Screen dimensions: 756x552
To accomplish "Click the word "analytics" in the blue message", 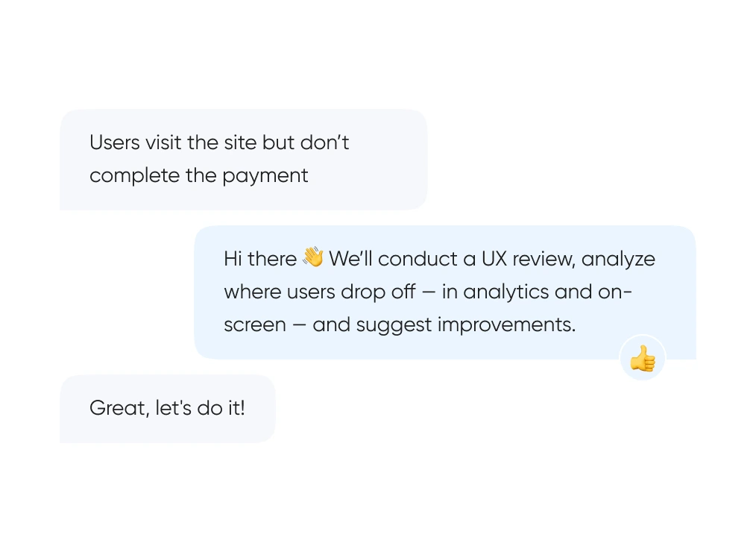I will coord(507,292).
